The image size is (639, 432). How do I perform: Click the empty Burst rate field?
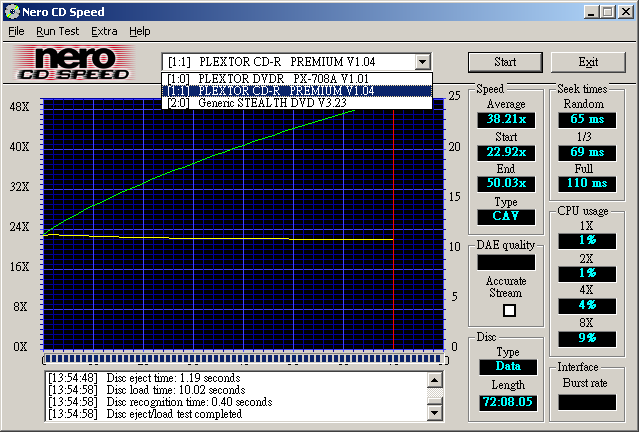[587, 401]
